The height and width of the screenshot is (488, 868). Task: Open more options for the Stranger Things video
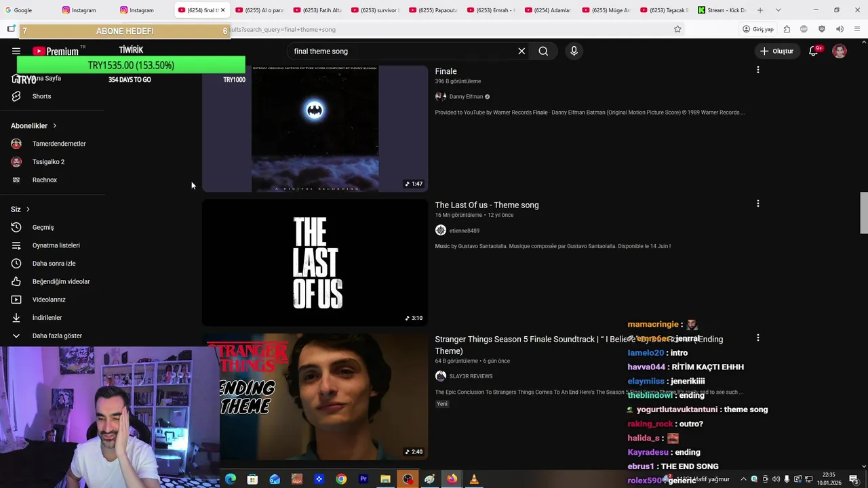757,338
